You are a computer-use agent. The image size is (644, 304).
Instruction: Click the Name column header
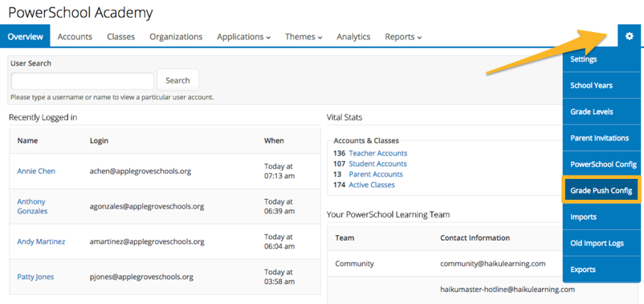click(27, 140)
